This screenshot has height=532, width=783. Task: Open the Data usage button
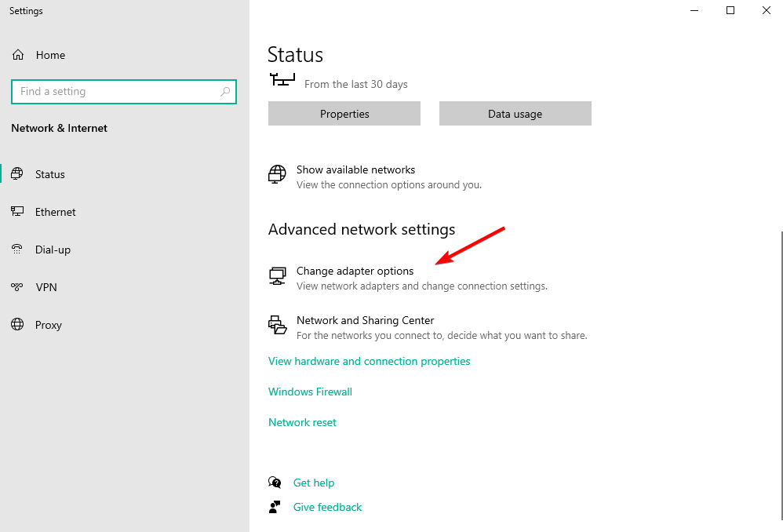click(515, 114)
